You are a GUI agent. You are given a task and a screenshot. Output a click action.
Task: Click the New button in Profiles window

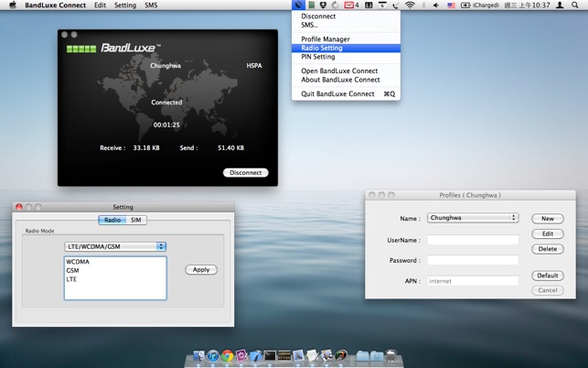[548, 219]
